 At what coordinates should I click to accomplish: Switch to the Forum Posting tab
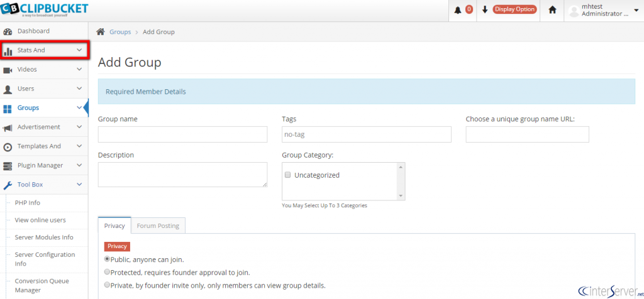(x=158, y=226)
